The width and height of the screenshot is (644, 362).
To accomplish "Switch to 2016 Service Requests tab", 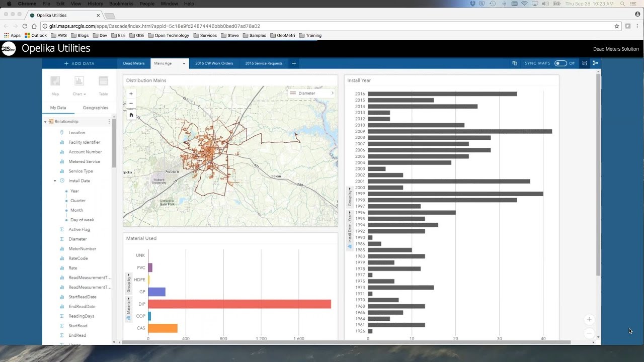I will pyautogui.click(x=264, y=63).
